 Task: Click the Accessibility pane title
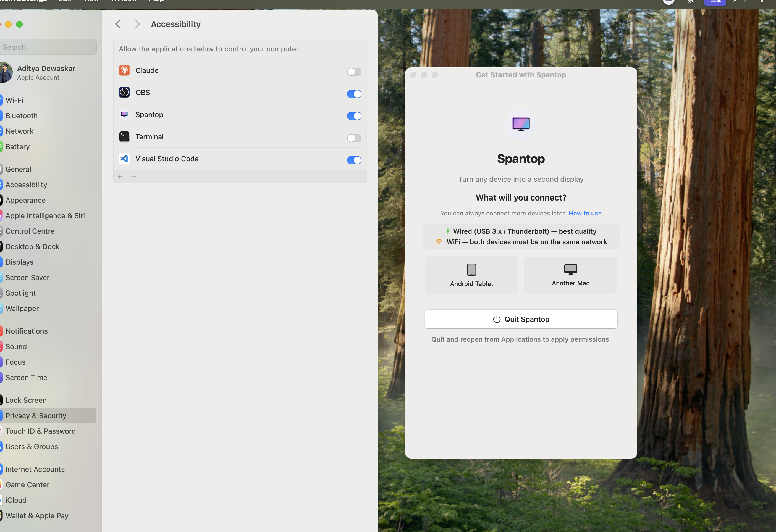tap(176, 24)
